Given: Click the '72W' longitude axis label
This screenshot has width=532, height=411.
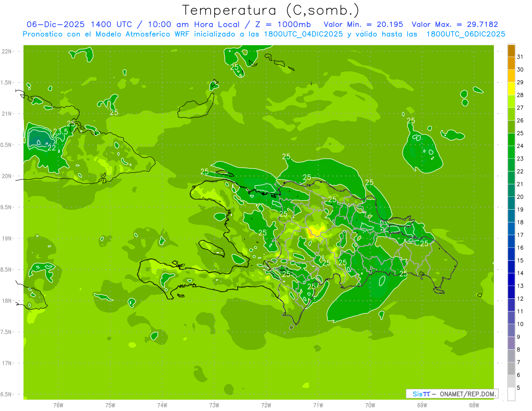Looking at the screenshot, I should pos(266,405).
